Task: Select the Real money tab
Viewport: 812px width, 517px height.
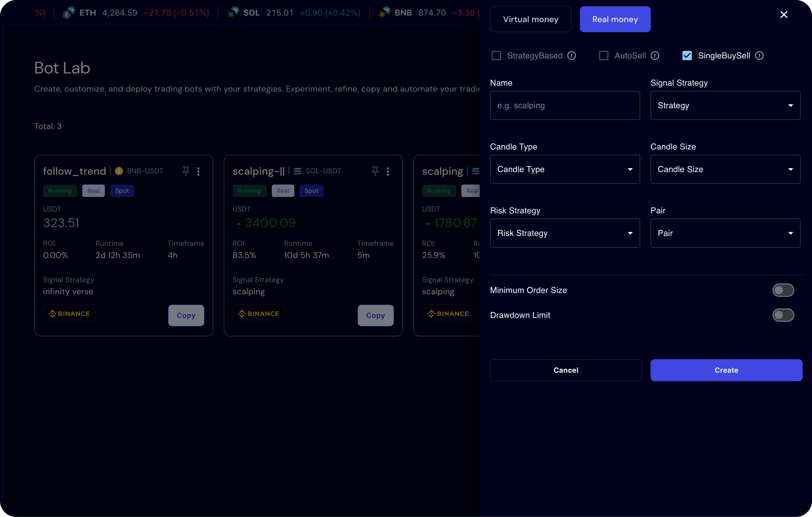Action: [615, 19]
